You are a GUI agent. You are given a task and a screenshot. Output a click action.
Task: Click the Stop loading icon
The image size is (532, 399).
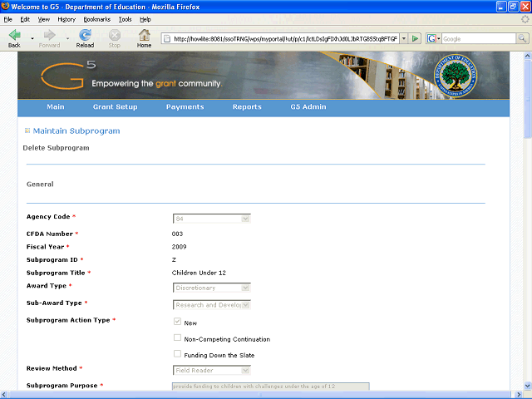[x=115, y=35]
